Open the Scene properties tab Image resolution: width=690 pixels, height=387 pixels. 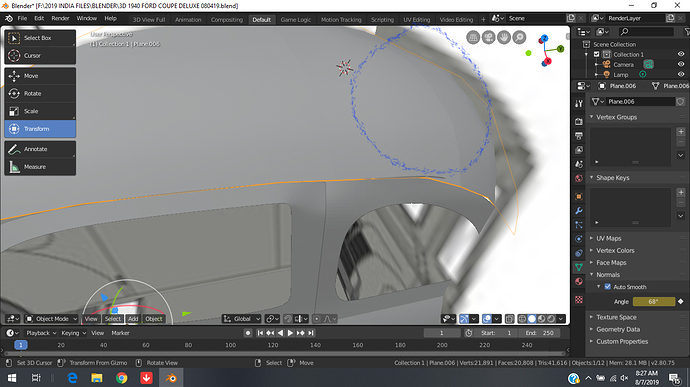coord(579,164)
